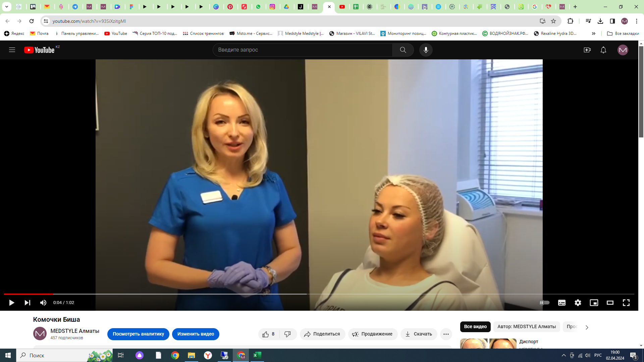The image size is (644, 362).
Task: Open player settings gear
Action: point(578,303)
